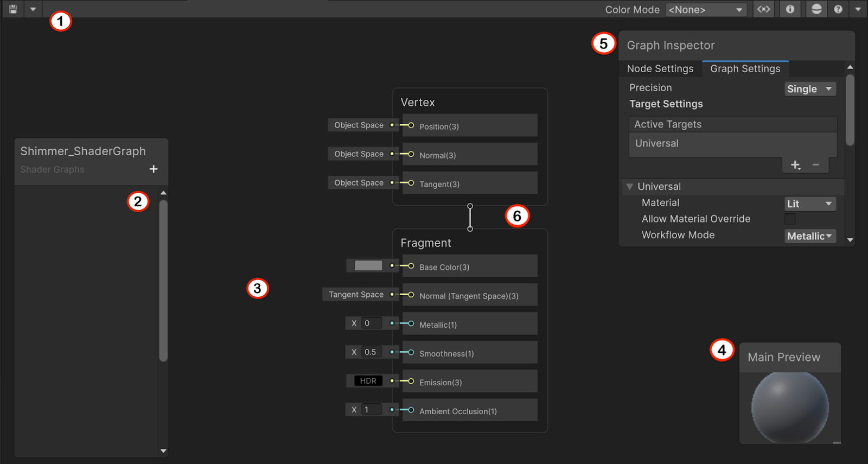Add a new property with Blackboard plus icon

tap(154, 169)
